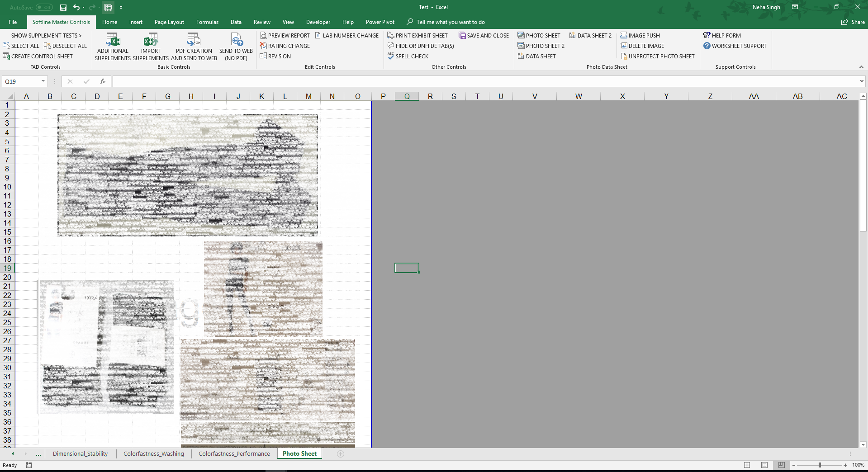The width and height of the screenshot is (868, 472).
Task: Open the Help Form
Action: (x=722, y=35)
